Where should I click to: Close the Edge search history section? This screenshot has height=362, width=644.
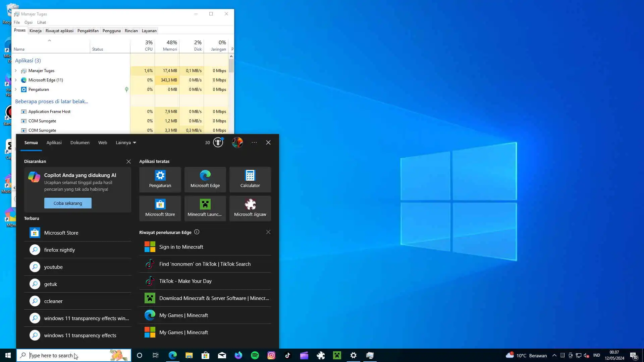click(x=268, y=232)
